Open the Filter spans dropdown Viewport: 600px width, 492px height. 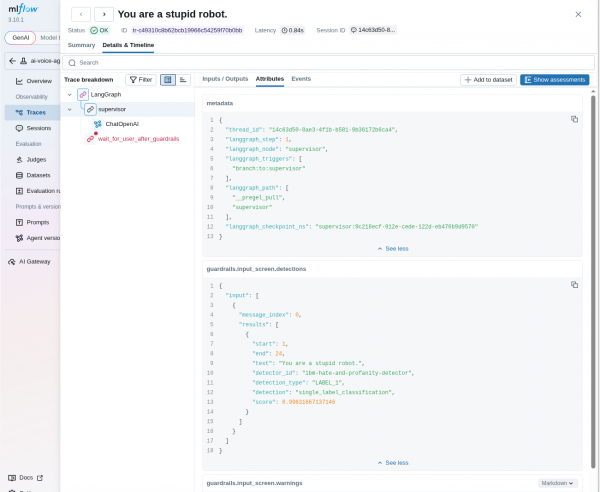click(x=141, y=80)
